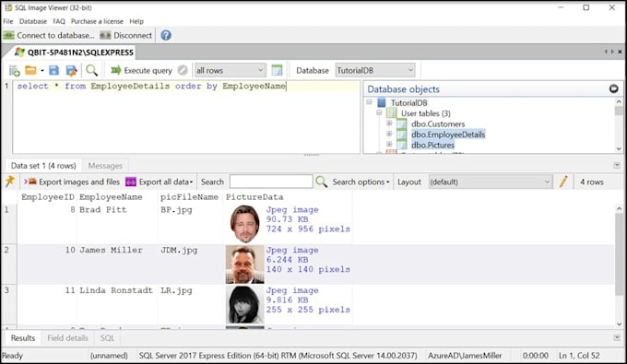
Task: Select dbo.Customers in the tree
Action: pyautogui.click(x=438, y=123)
